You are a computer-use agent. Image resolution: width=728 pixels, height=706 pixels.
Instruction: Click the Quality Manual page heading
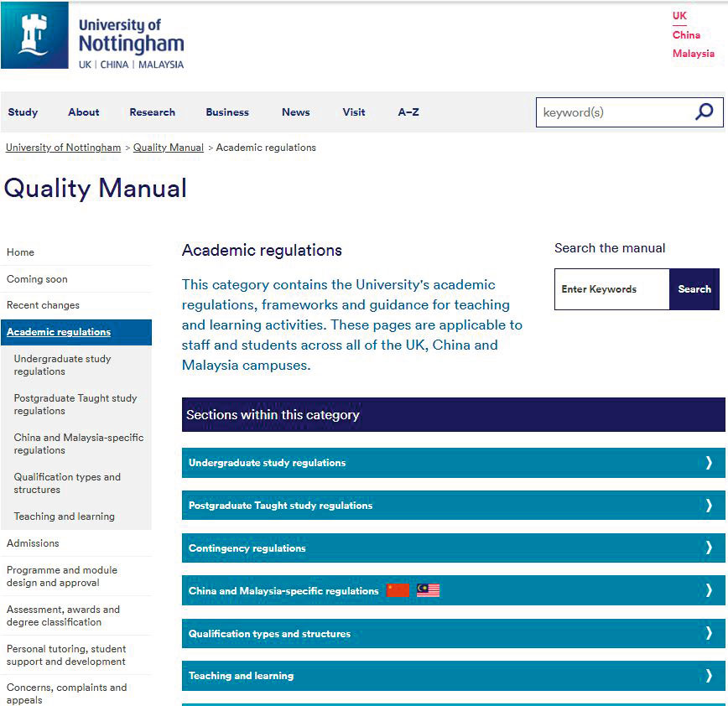(x=95, y=189)
